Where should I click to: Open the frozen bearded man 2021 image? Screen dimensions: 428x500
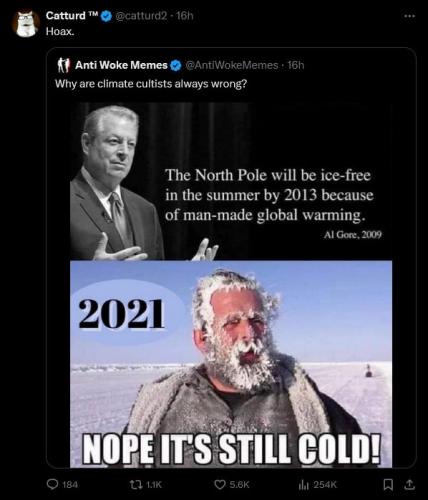pyautogui.click(x=231, y=364)
